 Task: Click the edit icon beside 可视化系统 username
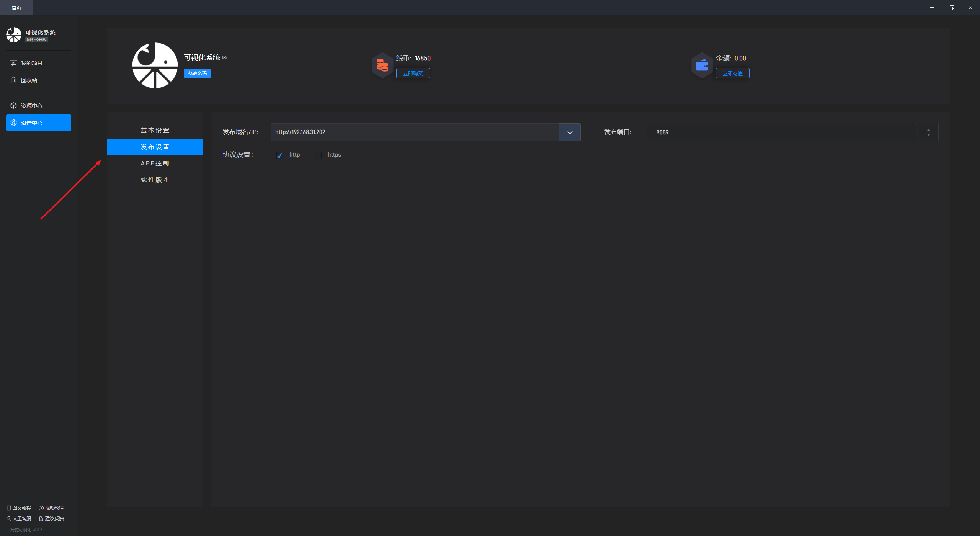[225, 57]
